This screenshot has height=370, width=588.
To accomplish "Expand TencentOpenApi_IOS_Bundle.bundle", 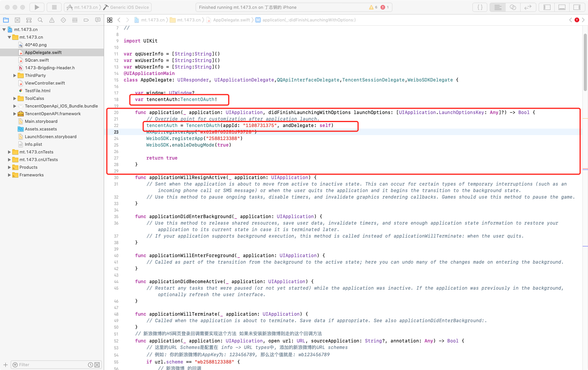I will click(x=15, y=106).
